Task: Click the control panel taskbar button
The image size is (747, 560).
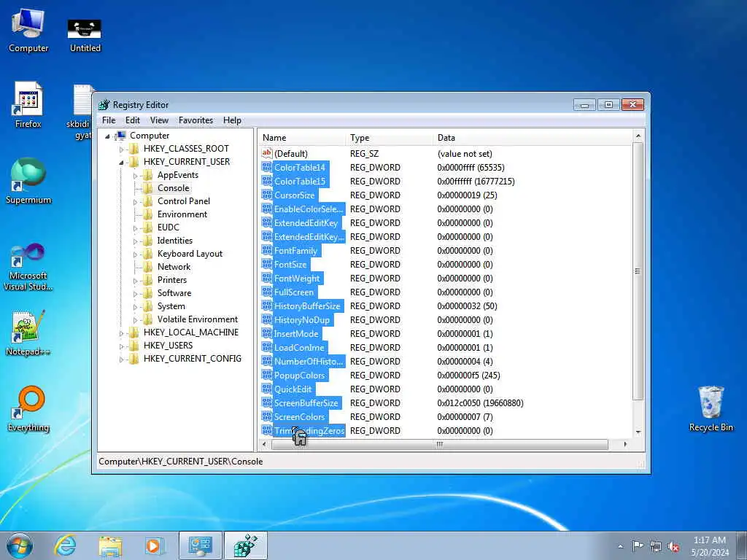Action: click(201, 545)
